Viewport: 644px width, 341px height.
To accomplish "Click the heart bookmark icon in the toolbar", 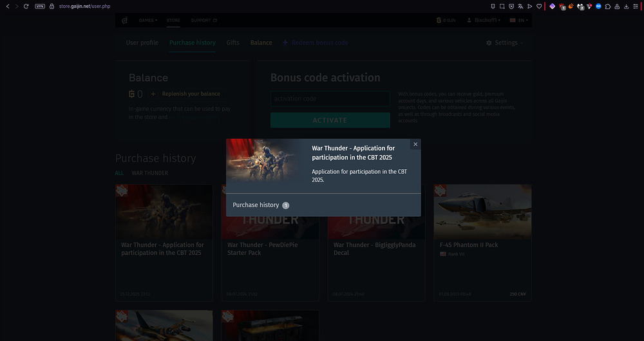I will click(539, 6).
